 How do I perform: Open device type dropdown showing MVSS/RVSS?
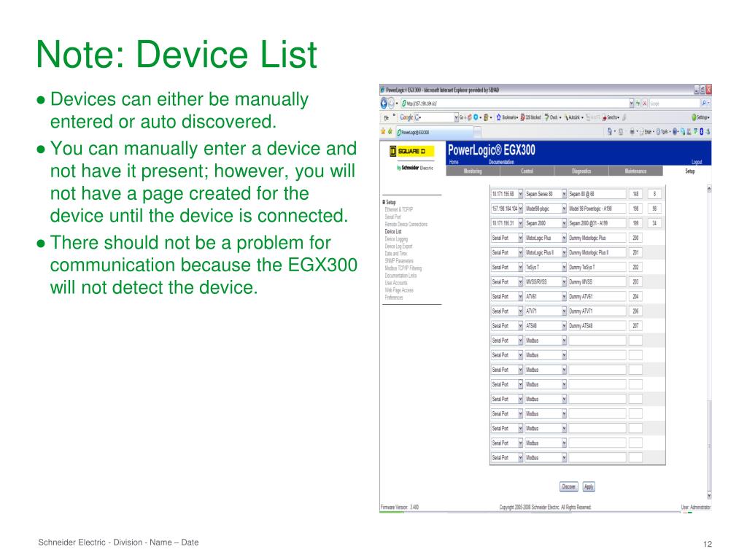click(x=546, y=282)
